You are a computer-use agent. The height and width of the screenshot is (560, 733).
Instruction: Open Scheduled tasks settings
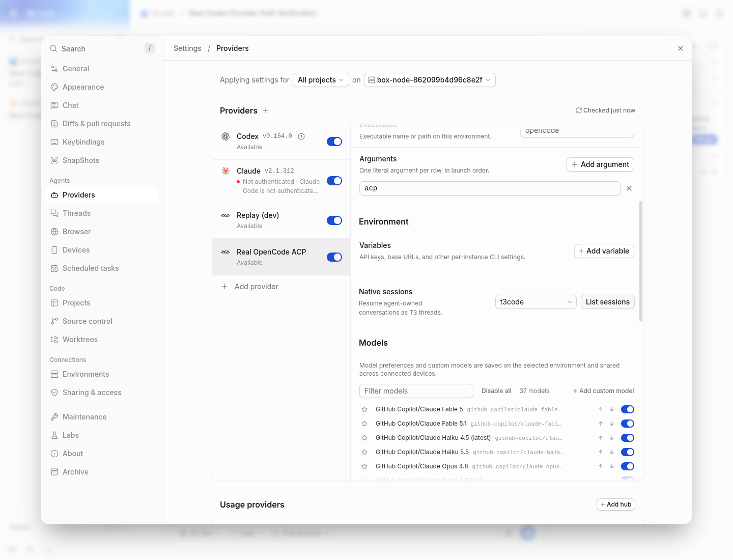(102, 268)
